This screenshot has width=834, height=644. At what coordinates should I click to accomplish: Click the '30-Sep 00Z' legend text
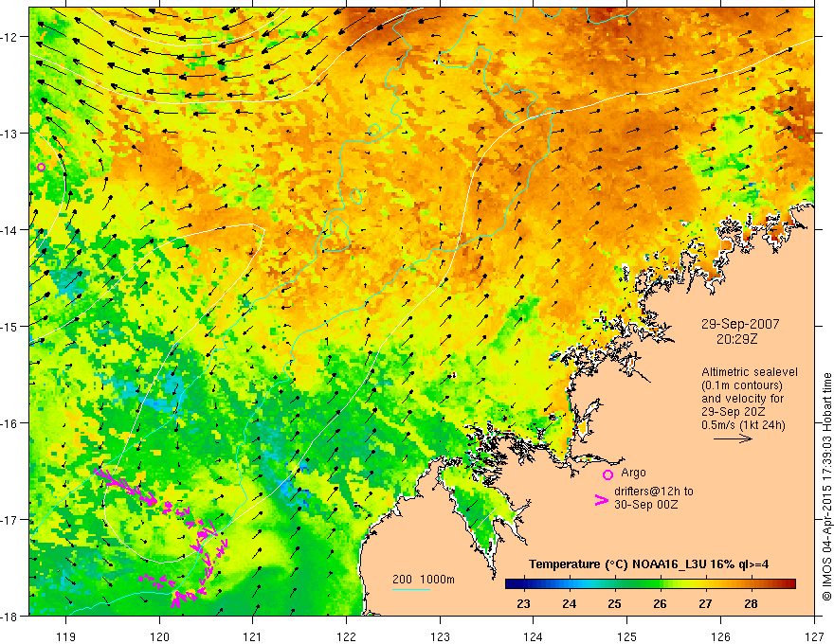point(645,505)
